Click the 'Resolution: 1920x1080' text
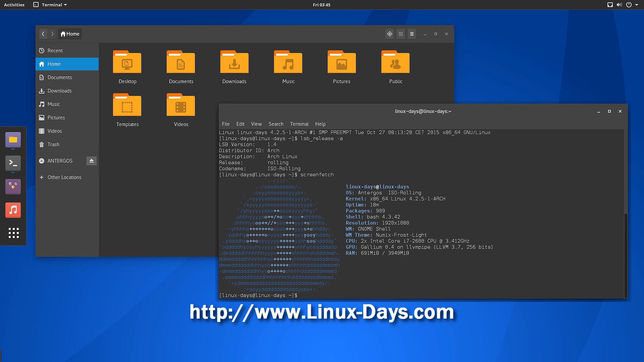This screenshot has height=362, width=644. [377, 223]
